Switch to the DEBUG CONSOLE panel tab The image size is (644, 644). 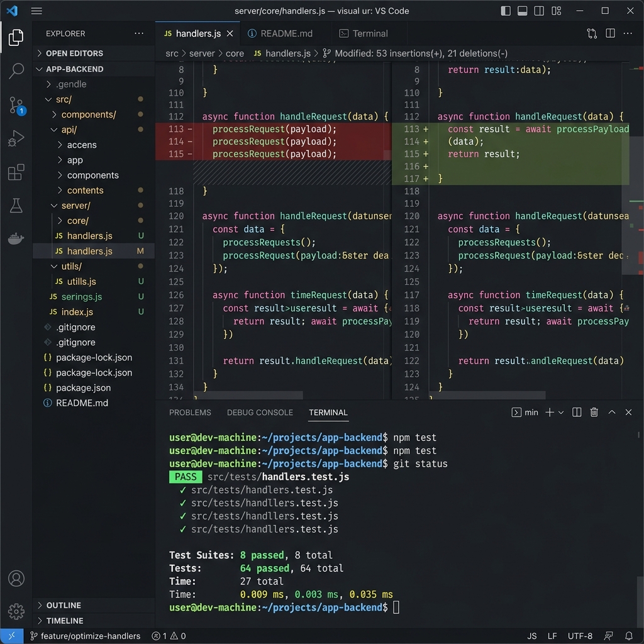click(x=260, y=413)
